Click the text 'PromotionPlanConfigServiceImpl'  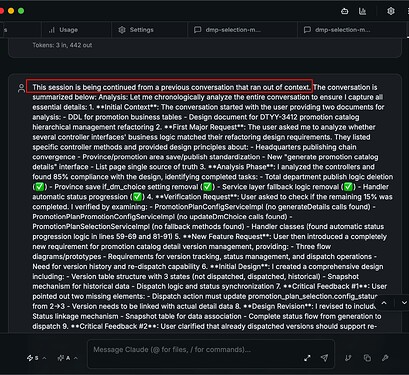[x=210, y=207]
